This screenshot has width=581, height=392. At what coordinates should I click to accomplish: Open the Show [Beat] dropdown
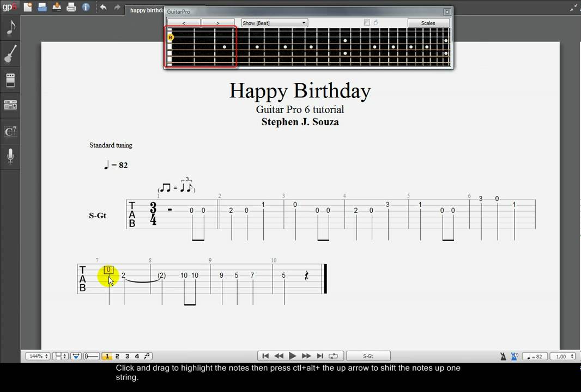pyautogui.click(x=275, y=23)
